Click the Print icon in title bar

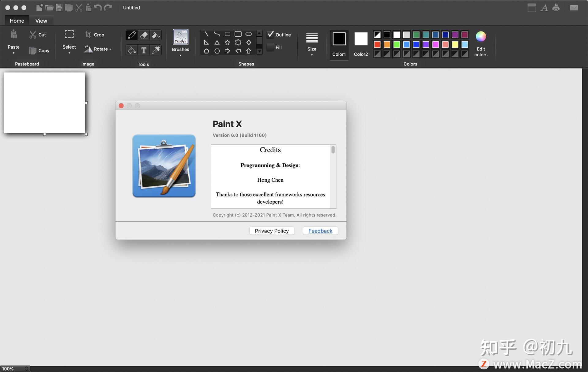[x=556, y=8]
